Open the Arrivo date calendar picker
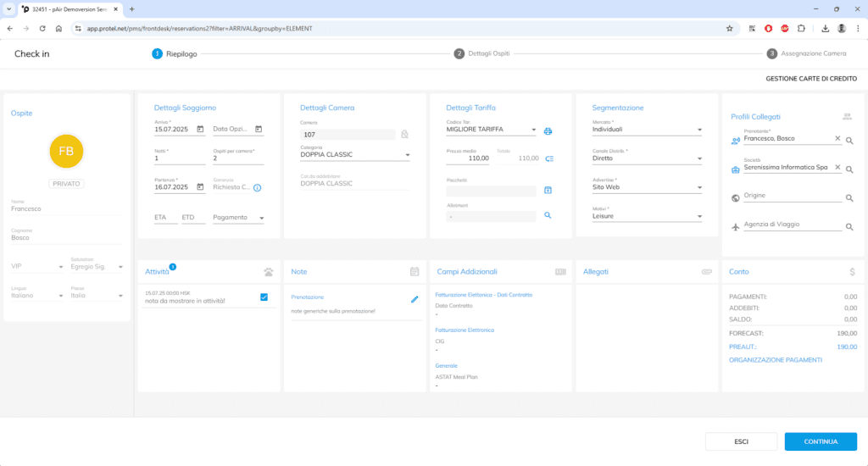Screen dimensions: 868x466 click(x=200, y=129)
